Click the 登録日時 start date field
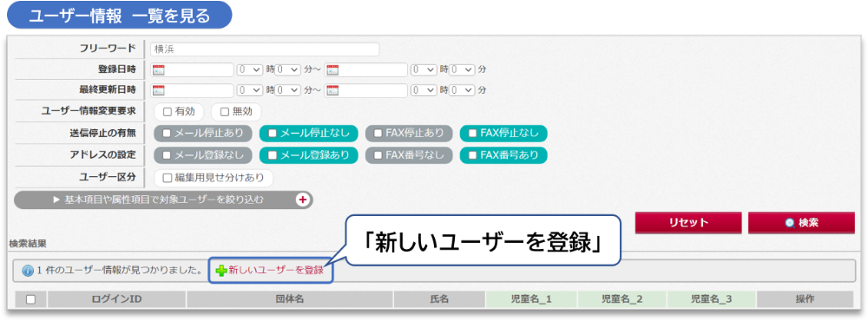 [192, 69]
